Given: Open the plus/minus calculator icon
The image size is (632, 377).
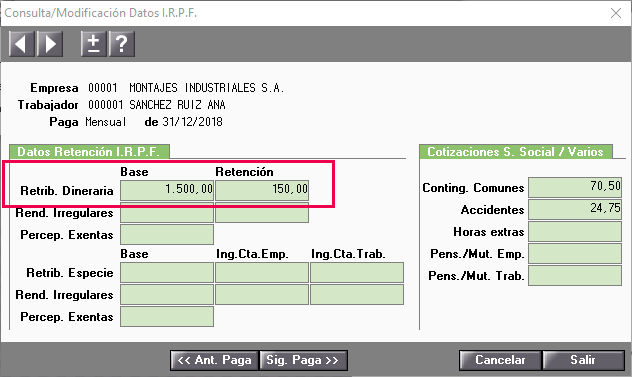Looking at the screenshot, I should (94, 44).
